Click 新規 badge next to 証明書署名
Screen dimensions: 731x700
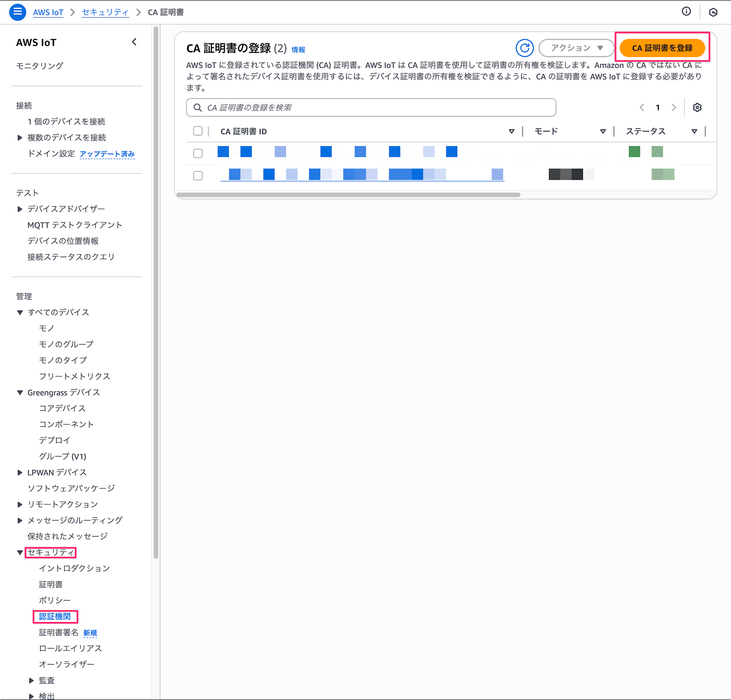click(90, 633)
